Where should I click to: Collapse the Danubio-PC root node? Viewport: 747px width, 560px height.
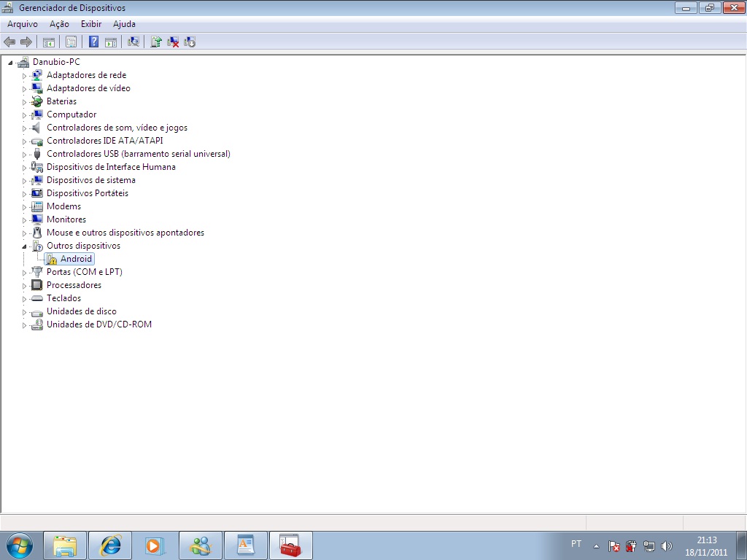pyautogui.click(x=10, y=63)
